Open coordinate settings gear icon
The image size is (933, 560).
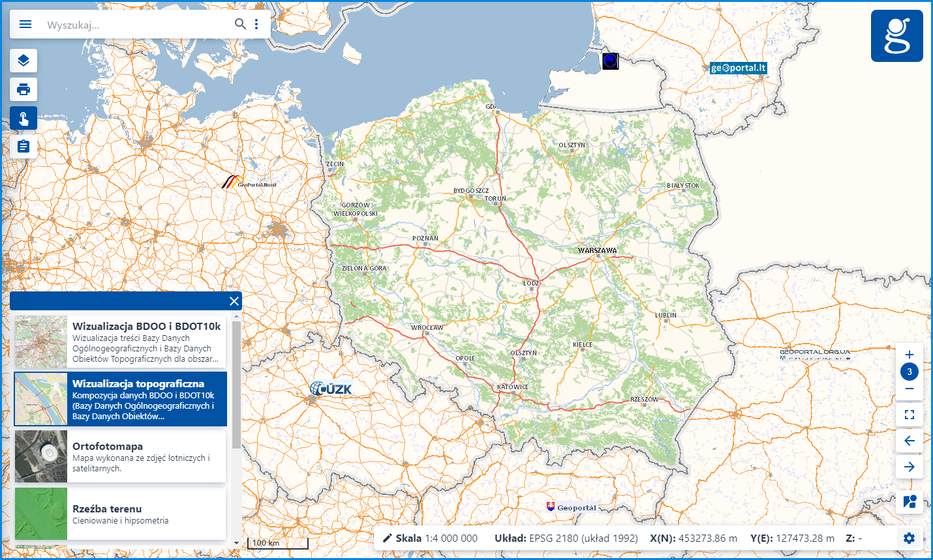[x=910, y=538]
